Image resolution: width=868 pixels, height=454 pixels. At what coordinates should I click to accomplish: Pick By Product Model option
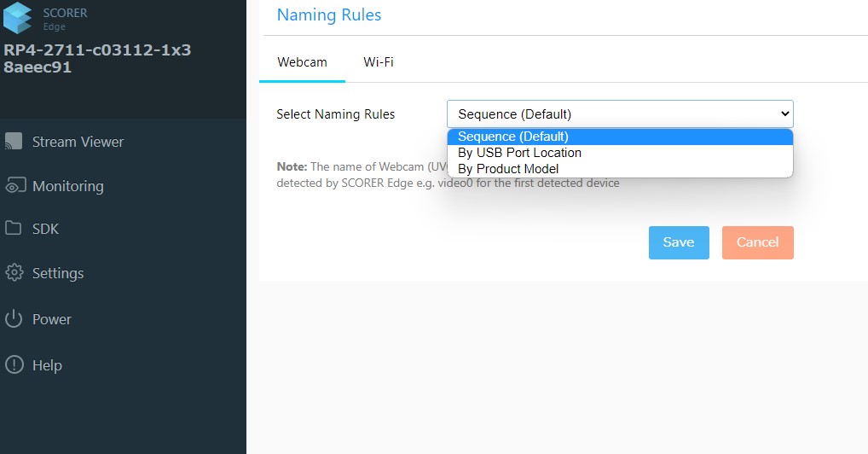click(508, 169)
